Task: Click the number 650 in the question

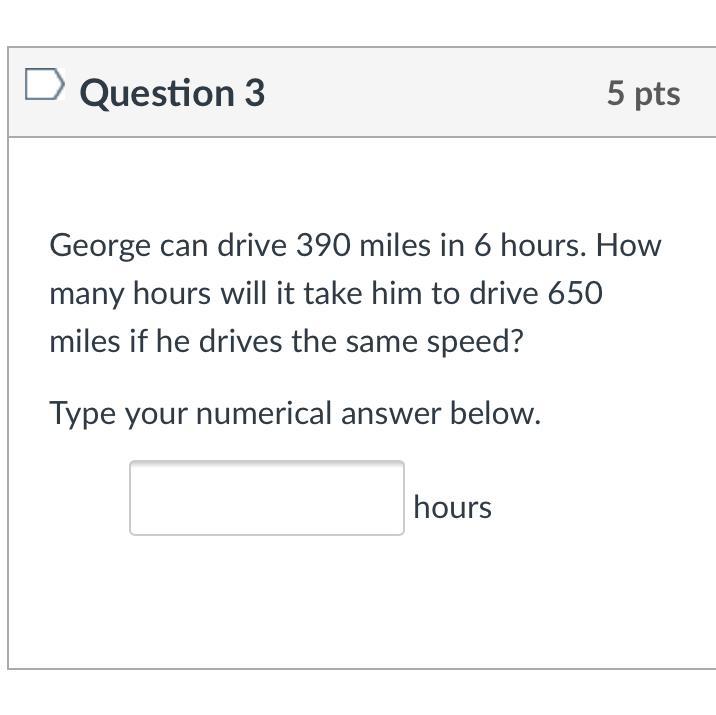Action: pos(576,294)
